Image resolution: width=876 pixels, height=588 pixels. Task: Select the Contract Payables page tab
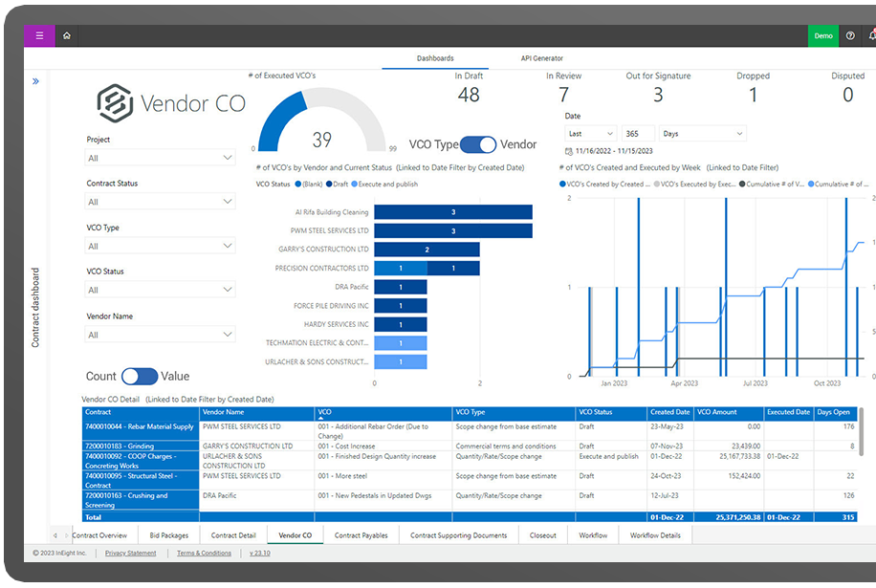tap(361, 535)
